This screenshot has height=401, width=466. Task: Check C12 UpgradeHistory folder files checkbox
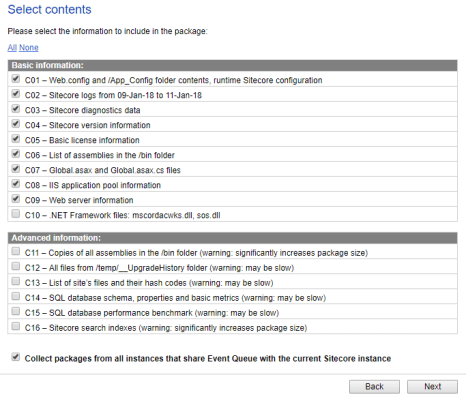pos(16,266)
